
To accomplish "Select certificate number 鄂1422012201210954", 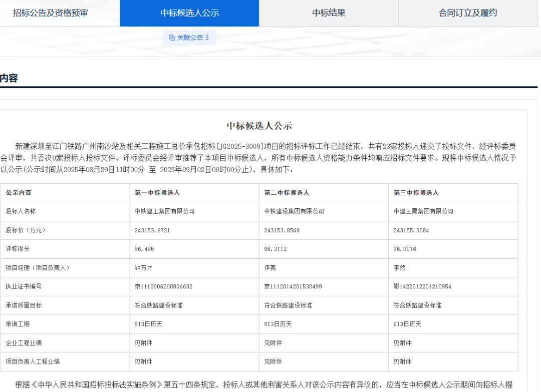I will click(x=422, y=286).
